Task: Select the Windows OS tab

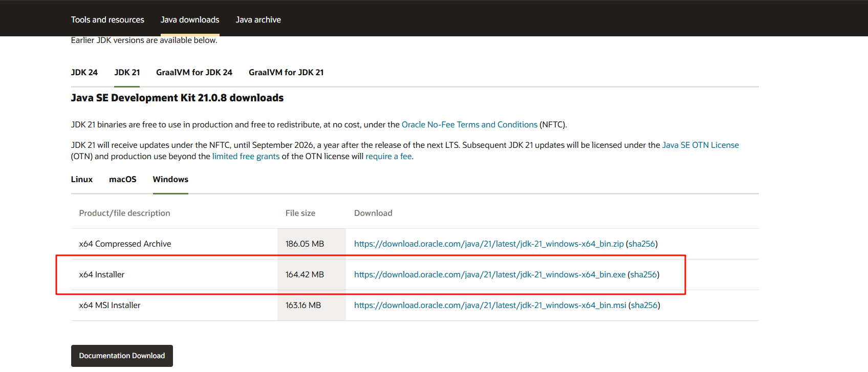Action: (x=170, y=179)
